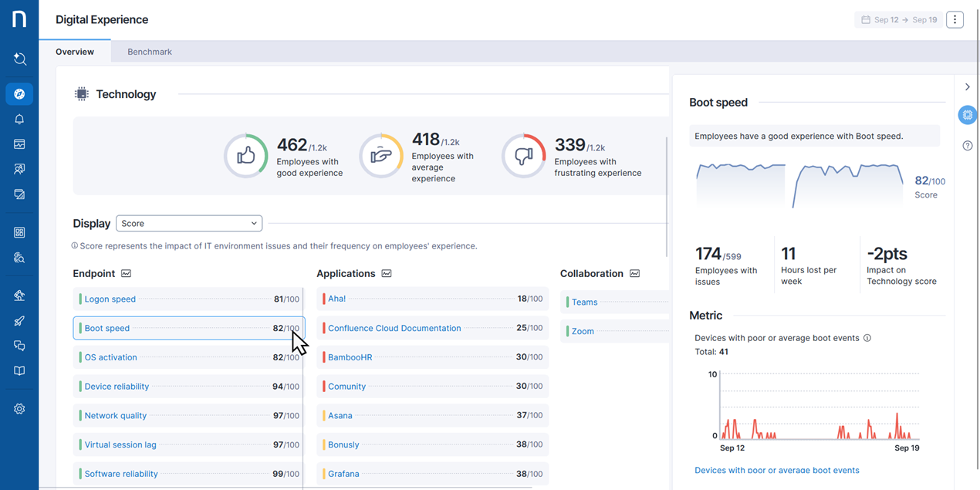Click the chart icon next to Applications
The height and width of the screenshot is (490, 980).
click(x=387, y=274)
